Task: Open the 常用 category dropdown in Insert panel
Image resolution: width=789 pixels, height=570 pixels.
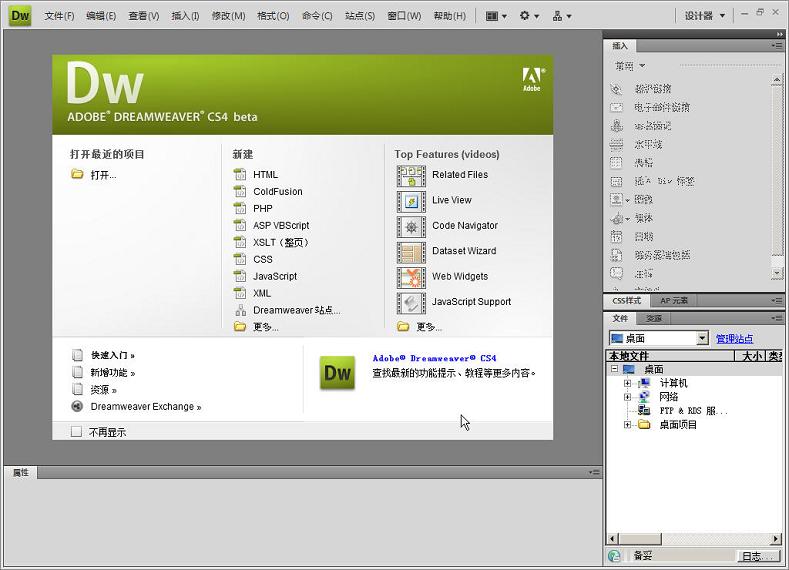Action: (x=630, y=66)
